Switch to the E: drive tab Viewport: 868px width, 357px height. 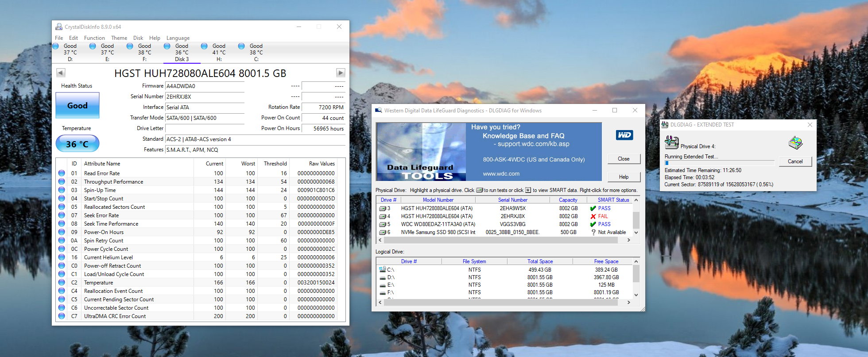[x=107, y=53]
